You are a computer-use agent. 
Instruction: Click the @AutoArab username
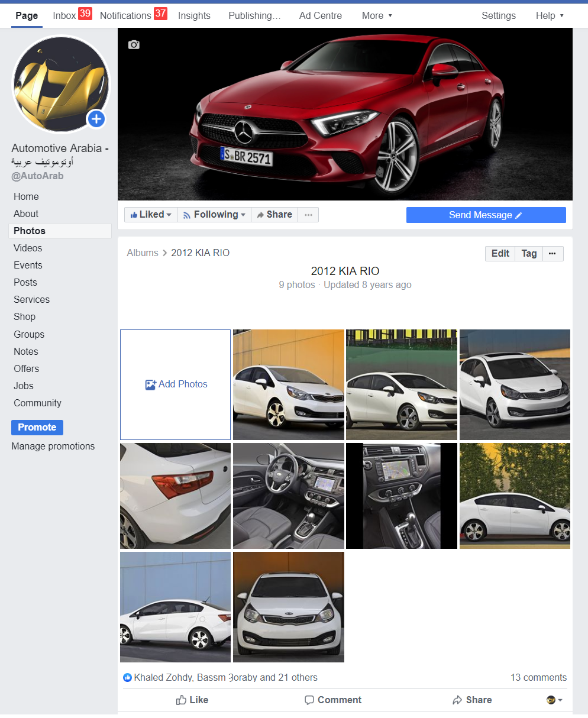37,176
